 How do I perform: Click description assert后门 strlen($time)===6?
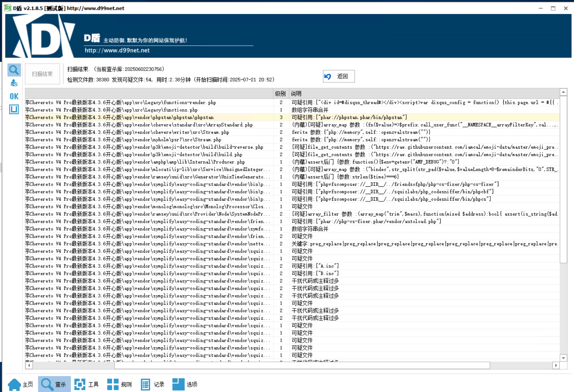[345, 177]
